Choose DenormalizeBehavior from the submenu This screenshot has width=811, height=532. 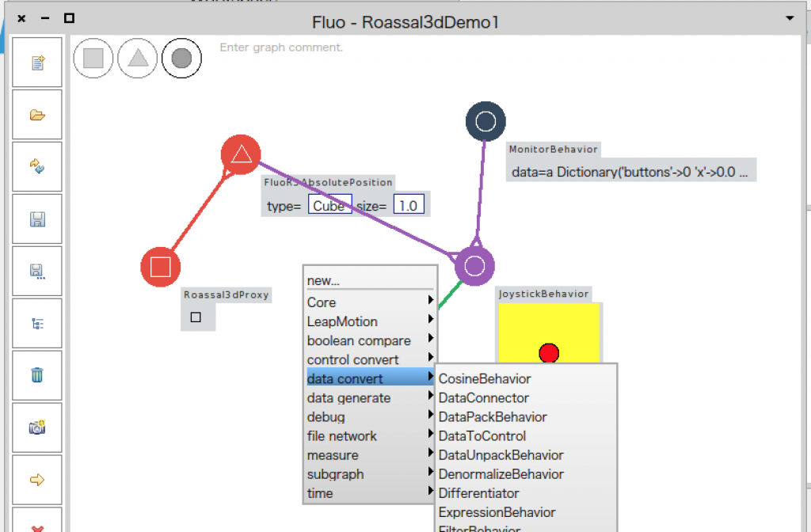[x=526, y=474]
